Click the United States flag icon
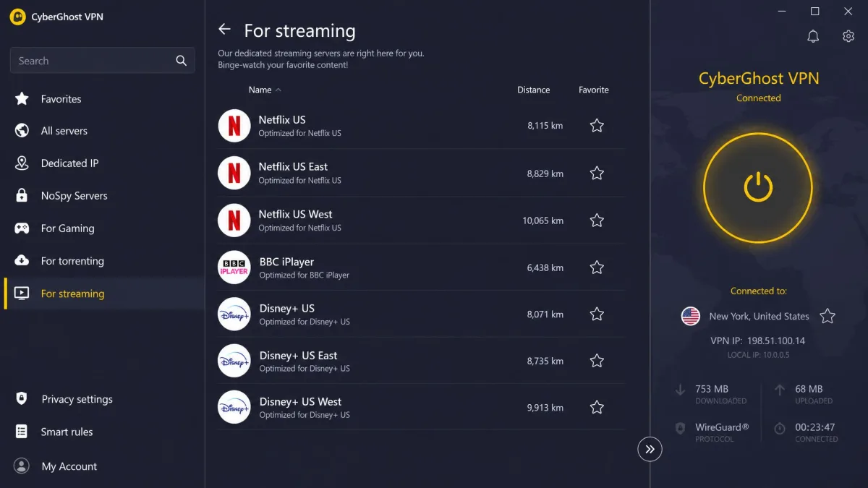The height and width of the screenshot is (488, 868). (x=691, y=316)
